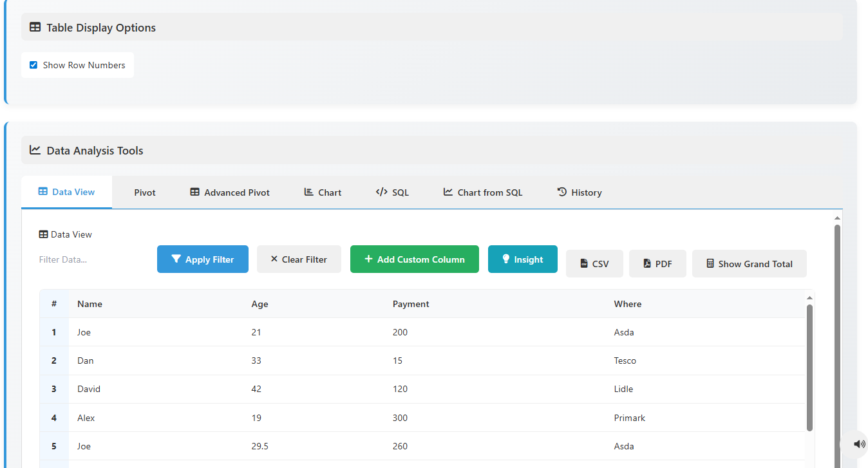Image resolution: width=868 pixels, height=468 pixels.
Task: Click the Clear Filter button
Action: 299,259
